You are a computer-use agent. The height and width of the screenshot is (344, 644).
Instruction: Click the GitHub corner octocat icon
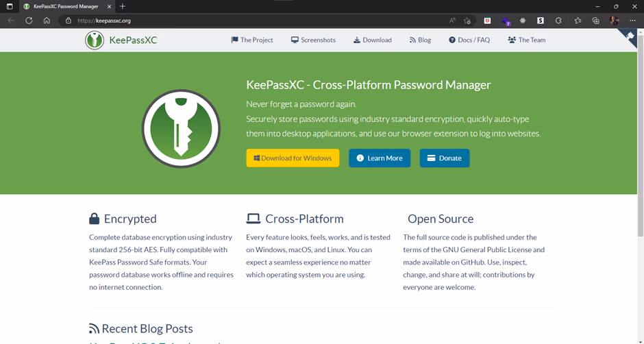630,36
